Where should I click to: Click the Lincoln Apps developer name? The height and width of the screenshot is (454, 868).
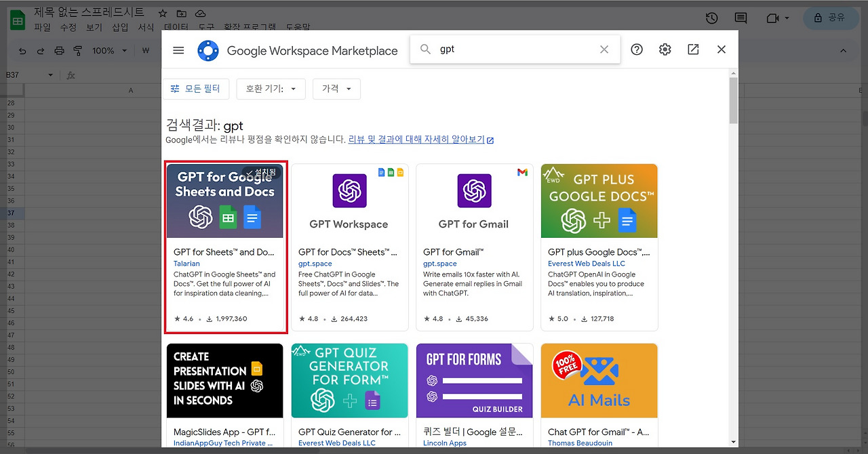[445, 443]
